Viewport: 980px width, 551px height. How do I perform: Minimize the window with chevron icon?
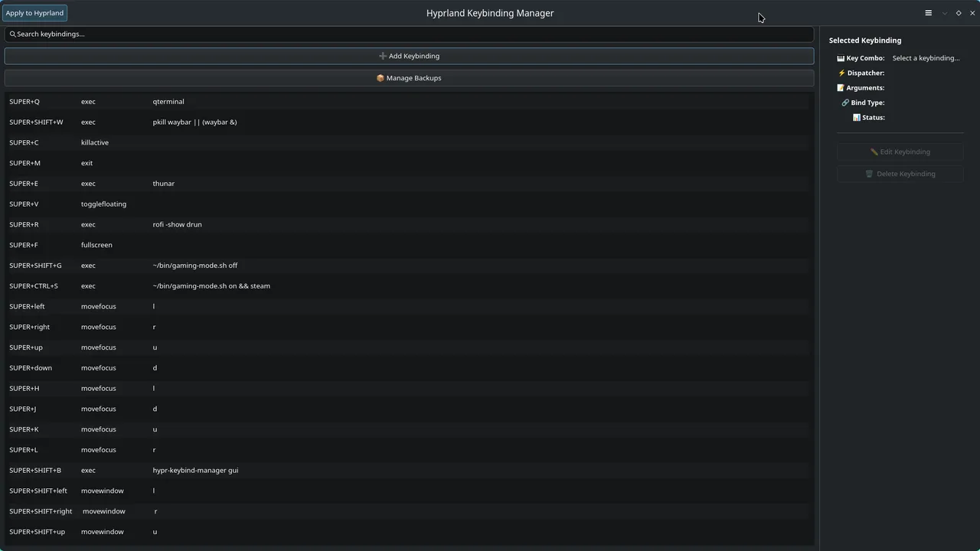point(944,13)
